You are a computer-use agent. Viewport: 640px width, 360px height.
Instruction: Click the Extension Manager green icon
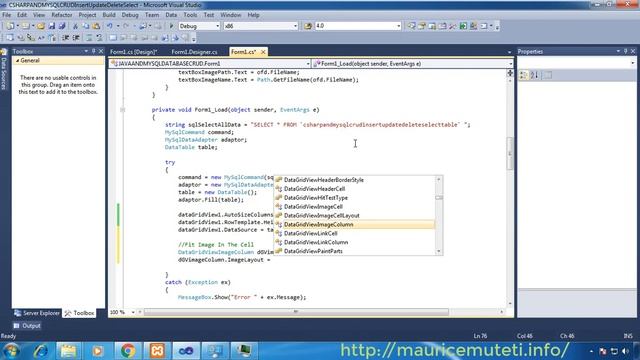point(463,26)
